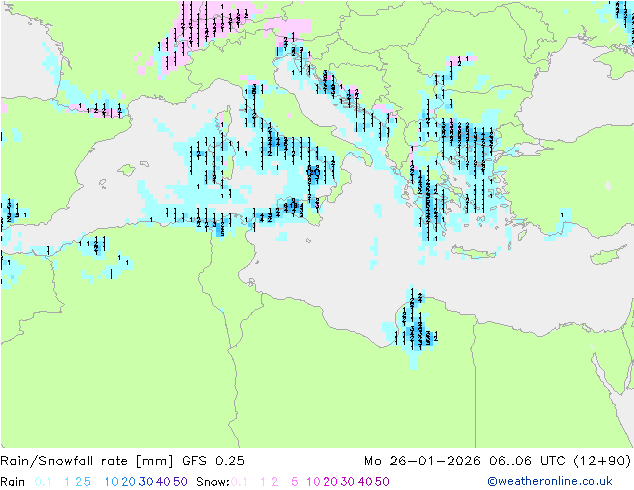Open the weatheronline.co.uk credit link
The image size is (634, 490).
[550, 482]
